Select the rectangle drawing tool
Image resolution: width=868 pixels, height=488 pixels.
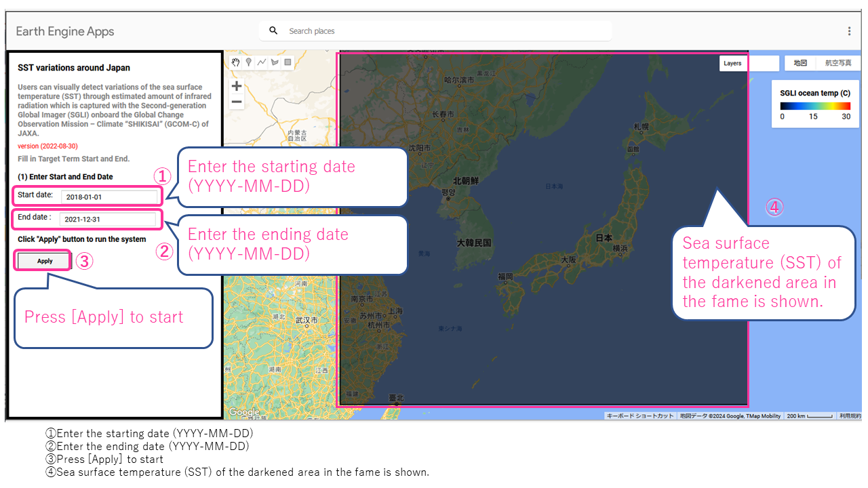[288, 62]
